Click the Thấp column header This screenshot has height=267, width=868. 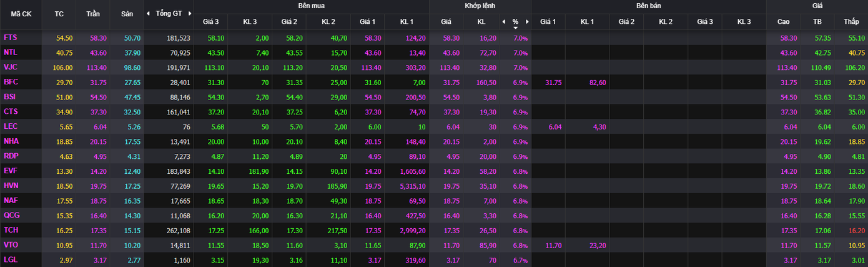[x=851, y=22]
